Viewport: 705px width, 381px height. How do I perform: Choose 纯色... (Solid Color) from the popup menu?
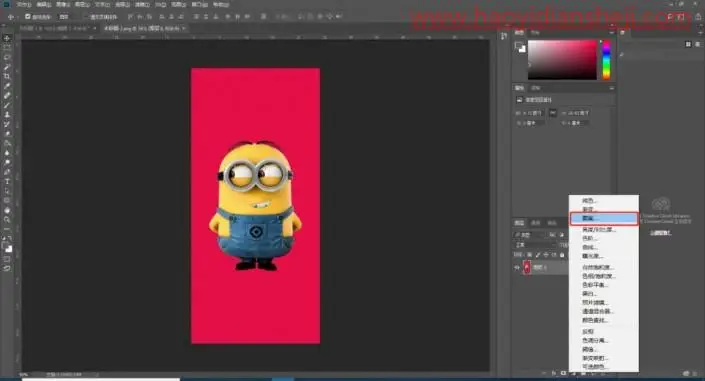pyautogui.click(x=604, y=201)
